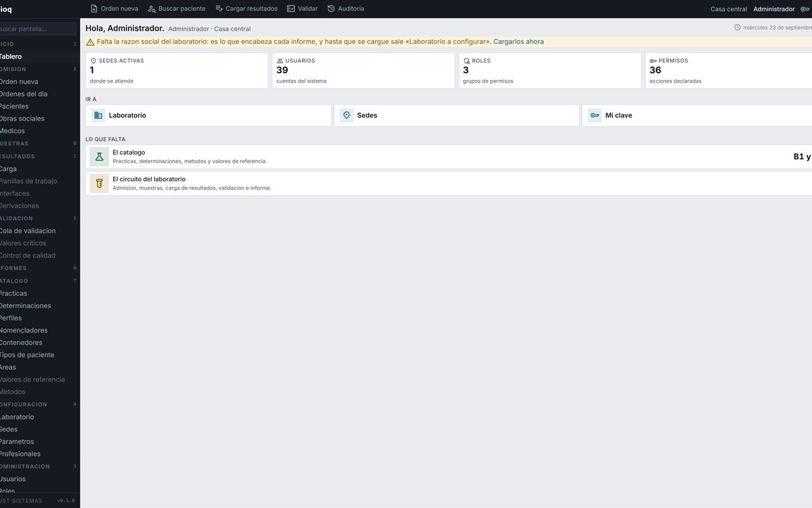
Task: Open Medicos in the sidebar
Action: coord(39,131)
